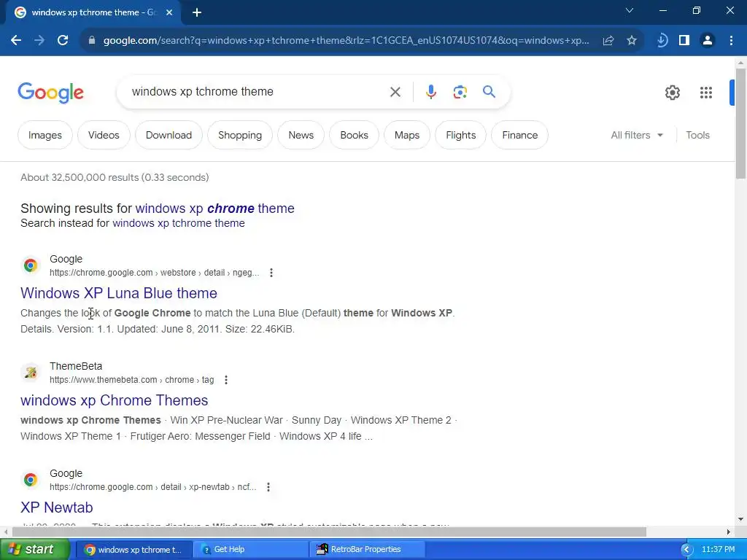
Task: Click the address bar URL
Action: click(x=347, y=41)
